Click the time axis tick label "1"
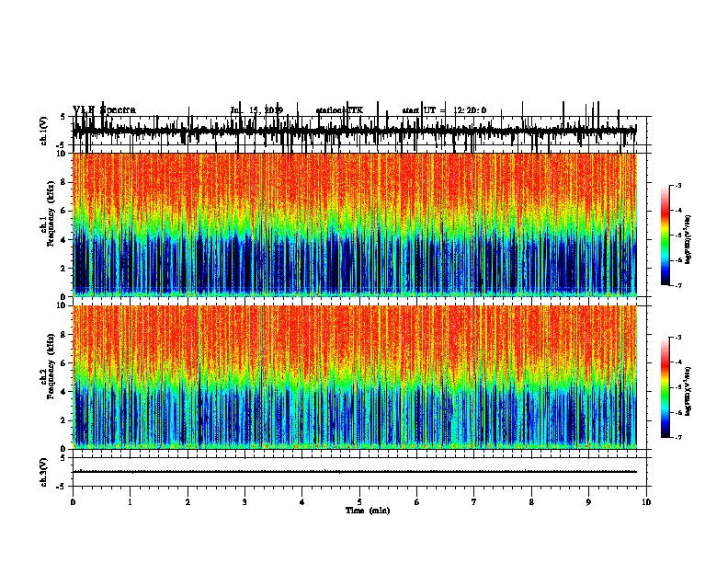 tap(131, 502)
